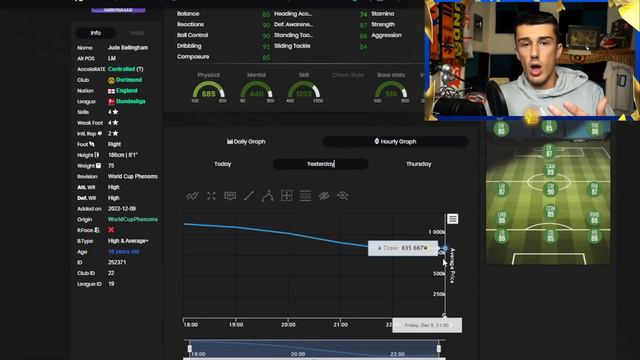The width and height of the screenshot is (640, 360).
Task: Switch to the Hourly Graph tab
Action: point(395,142)
